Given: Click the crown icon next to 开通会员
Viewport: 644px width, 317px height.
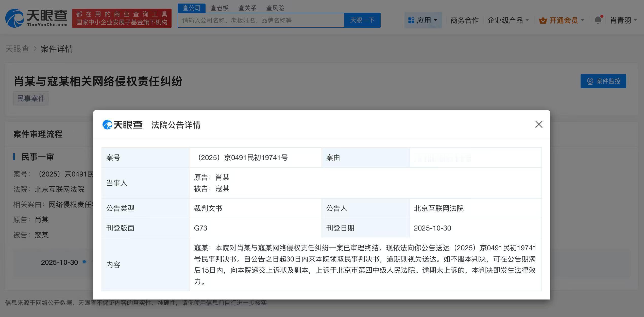Looking at the screenshot, I should (x=543, y=20).
